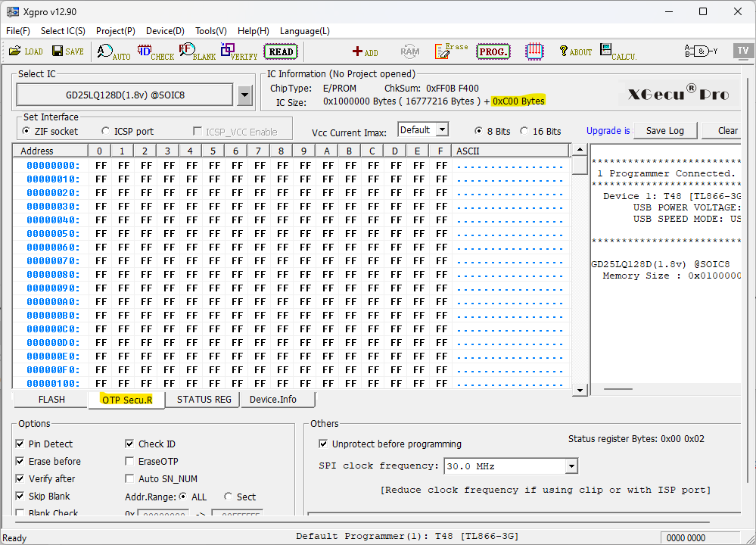
Task: Click the SAVE toolbar icon
Action: [68, 51]
